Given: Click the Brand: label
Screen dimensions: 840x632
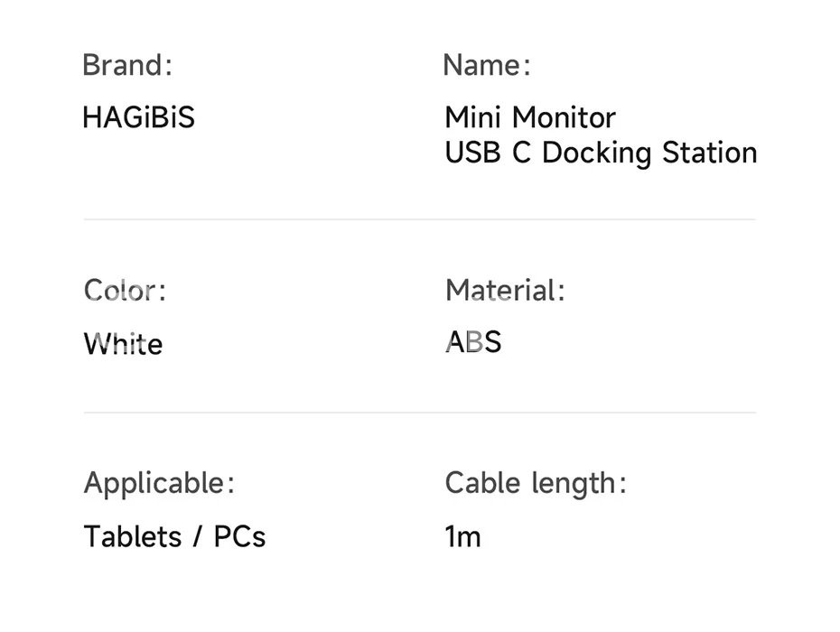Looking at the screenshot, I should point(126,65).
